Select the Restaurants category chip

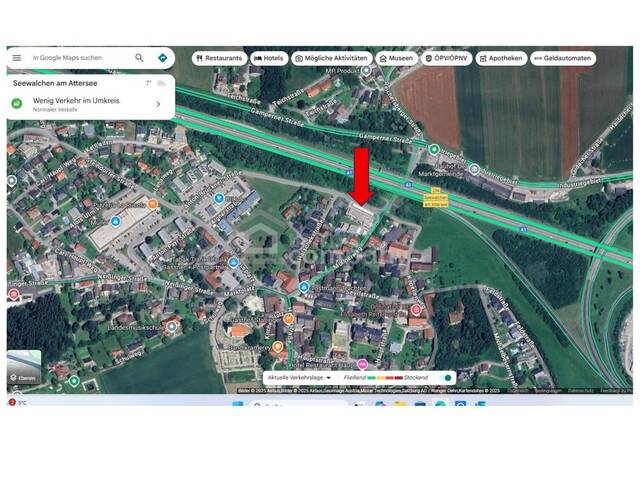pos(219,58)
